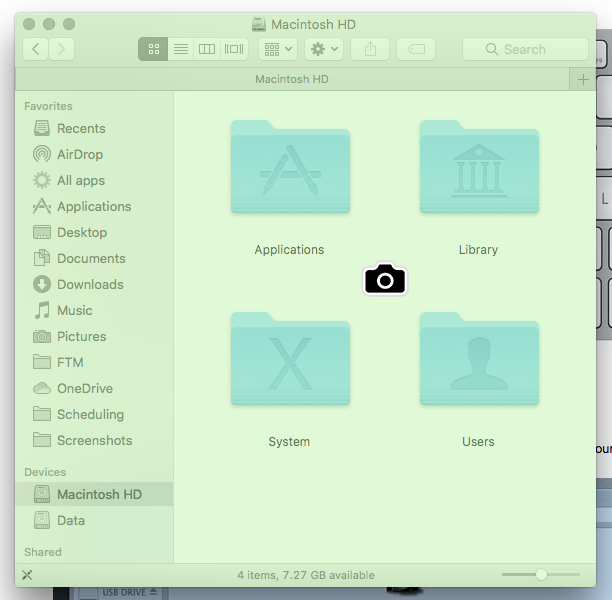The height and width of the screenshot is (600, 612).
Task: Add a new tab with plus button
Action: (x=583, y=80)
